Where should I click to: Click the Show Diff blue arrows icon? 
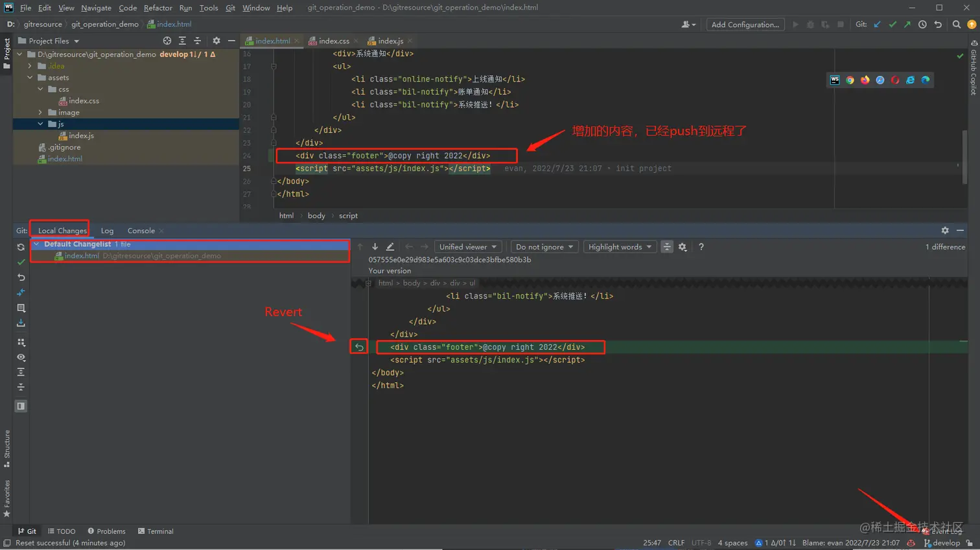click(x=21, y=292)
